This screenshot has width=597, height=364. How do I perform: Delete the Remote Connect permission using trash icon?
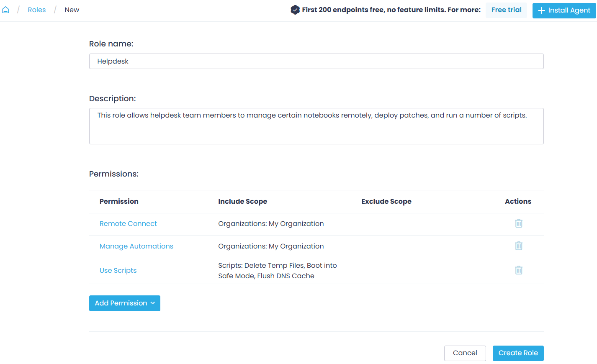tap(518, 223)
